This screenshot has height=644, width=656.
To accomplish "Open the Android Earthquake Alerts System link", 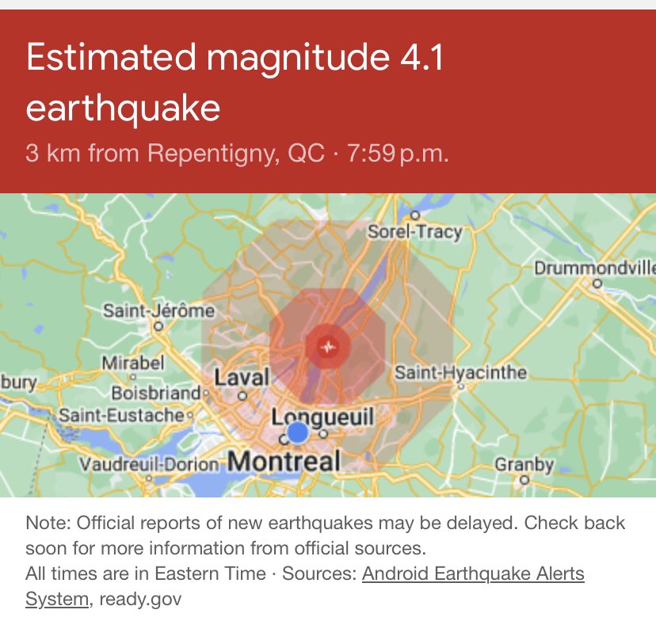I will point(305,586).
